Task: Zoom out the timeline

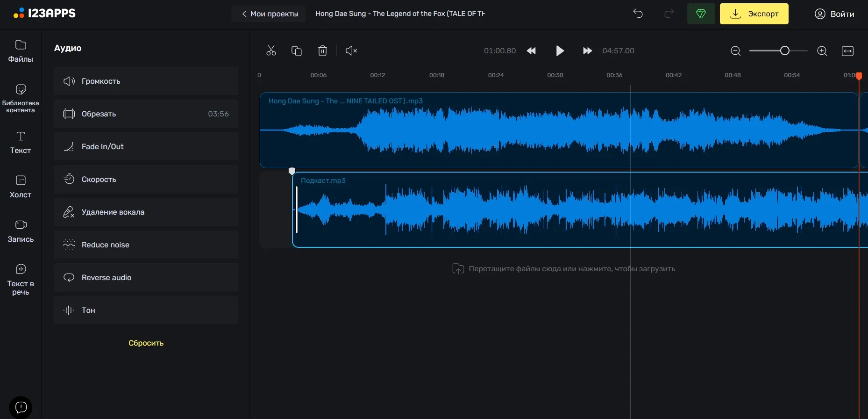Action: (x=736, y=51)
